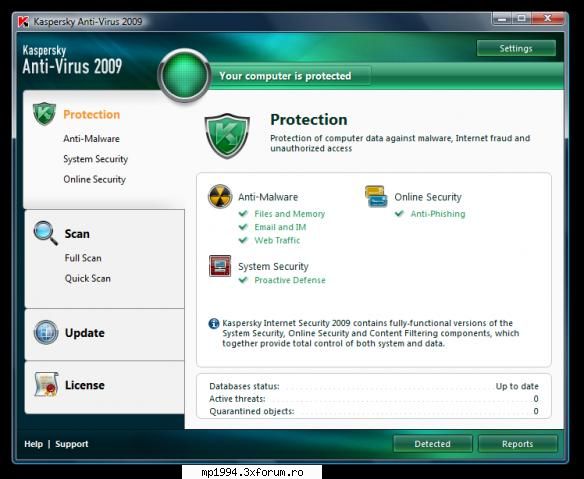Screen dimensions: 584x479
Task: Click the checkmark next to Anti-Phishing
Action: (x=399, y=213)
